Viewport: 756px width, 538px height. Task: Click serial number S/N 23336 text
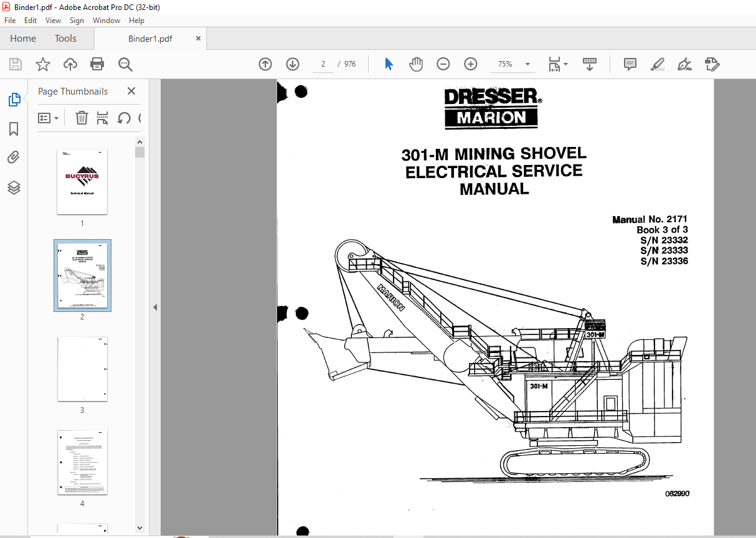tap(664, 262)
